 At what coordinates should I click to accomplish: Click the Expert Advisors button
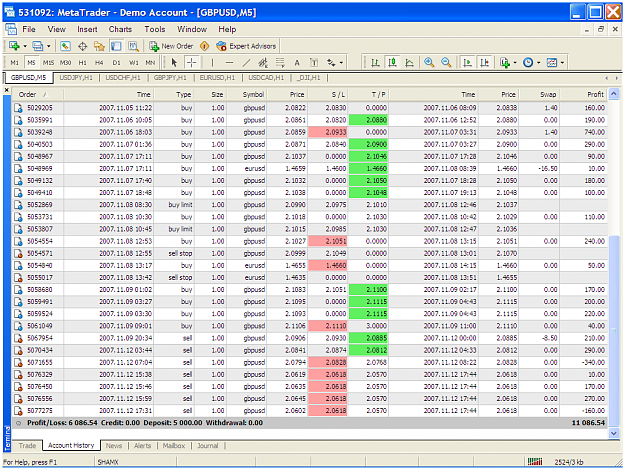(x=246, y=46)
